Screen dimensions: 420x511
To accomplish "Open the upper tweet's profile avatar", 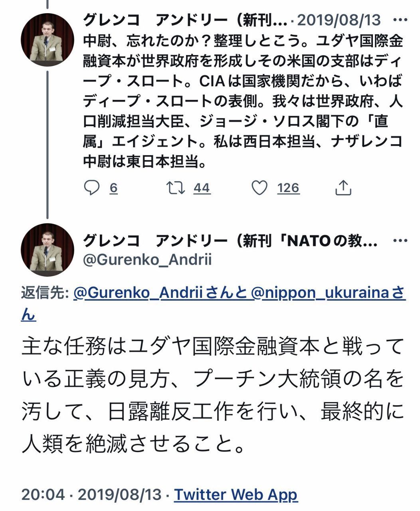I will tap(47, 40).
